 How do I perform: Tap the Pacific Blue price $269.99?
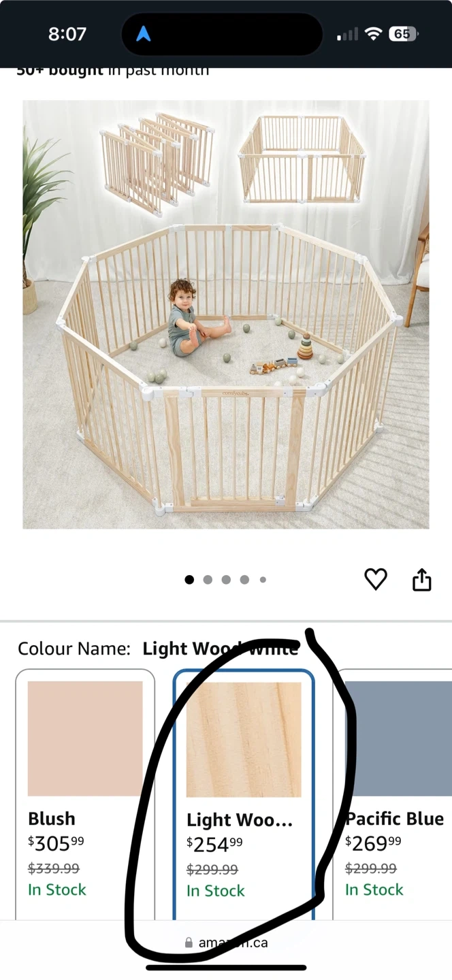coord(373,844)
